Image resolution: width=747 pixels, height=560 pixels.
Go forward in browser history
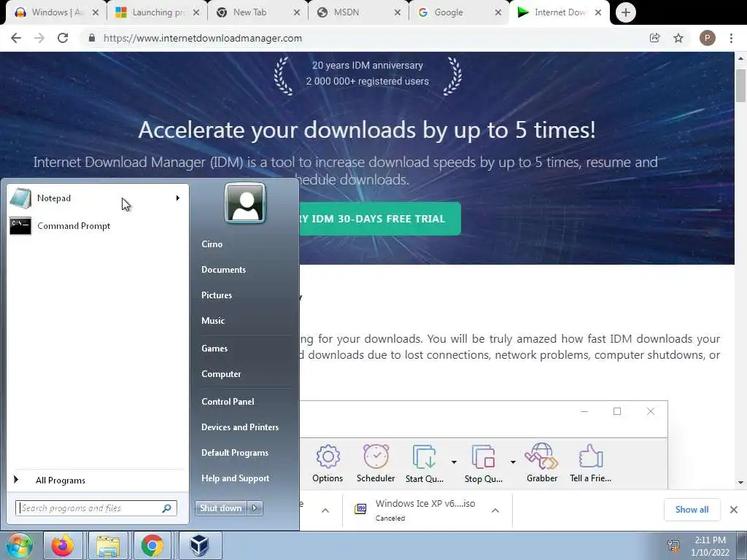click(x=39, y=38)
